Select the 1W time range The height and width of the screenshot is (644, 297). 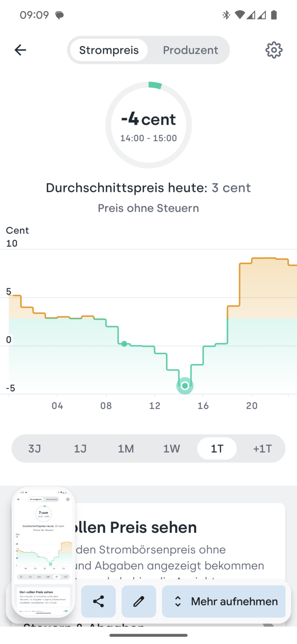click(x=171, y=449)
